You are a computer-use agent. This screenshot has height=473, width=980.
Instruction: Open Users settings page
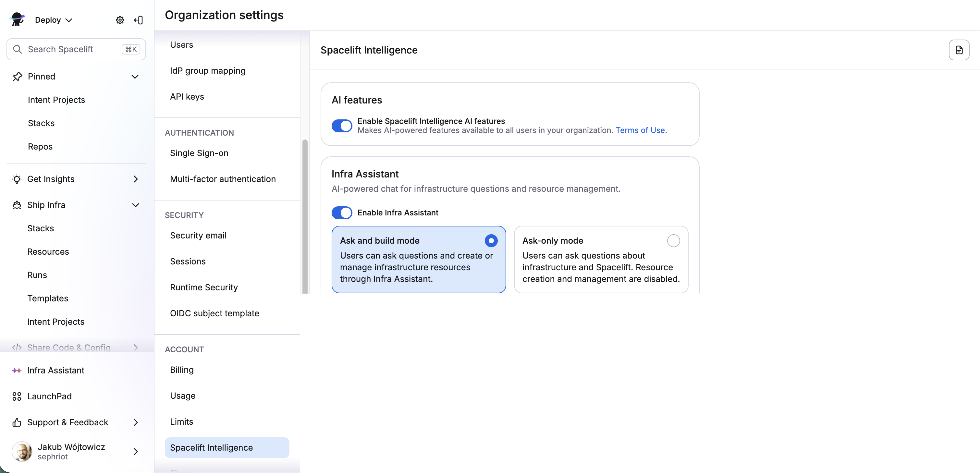click(181, 44)
